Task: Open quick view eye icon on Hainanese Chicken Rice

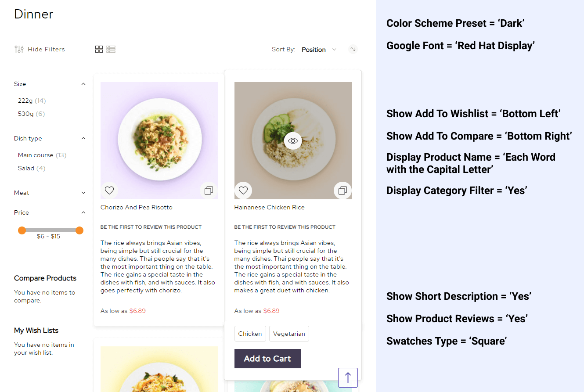Action: 293,141
